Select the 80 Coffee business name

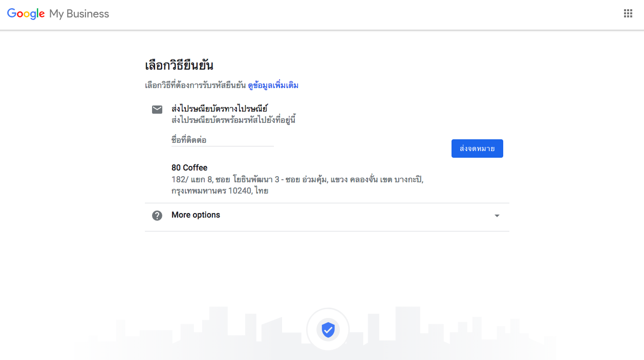(189, 167)
